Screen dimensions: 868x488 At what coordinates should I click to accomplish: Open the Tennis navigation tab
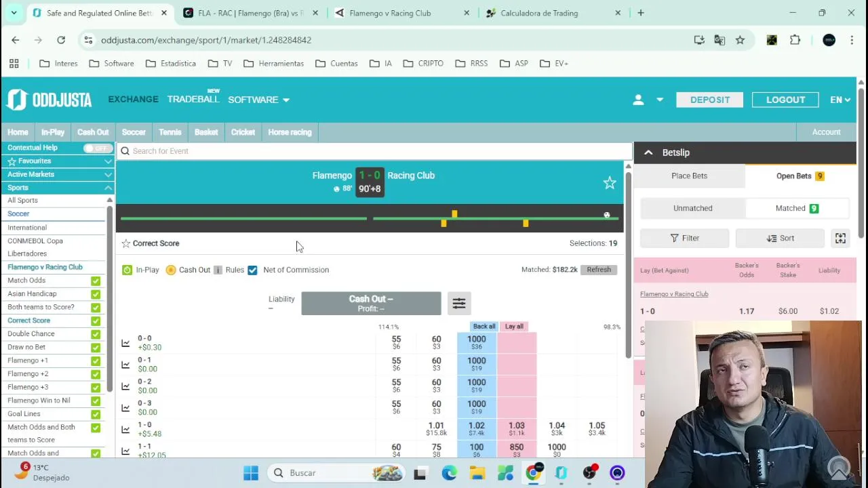170,132
